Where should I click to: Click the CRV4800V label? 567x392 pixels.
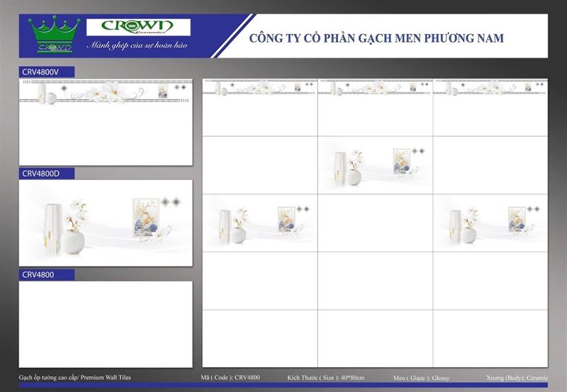pyautogui.click(x=47, y=72)
